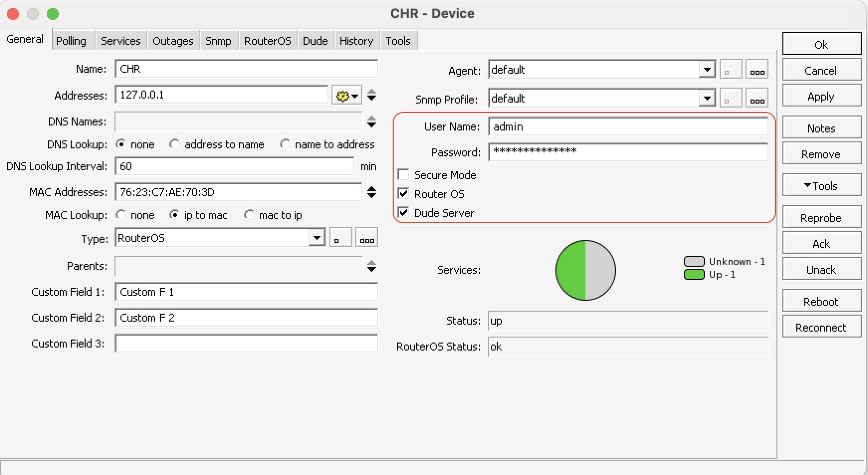The image size is (868, 475).
Task: Uncheck the Router OS checkbox
Action: pos(403,194)
